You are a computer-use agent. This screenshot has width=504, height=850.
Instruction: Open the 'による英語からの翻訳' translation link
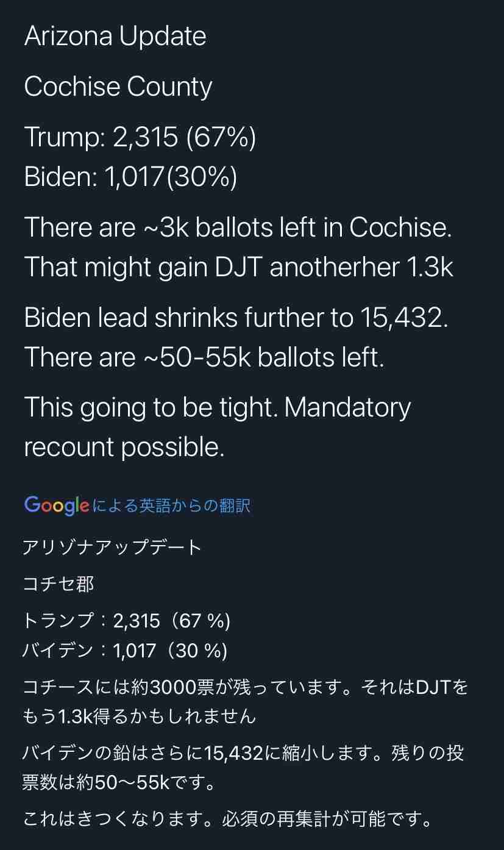click(x=171, y=505)
